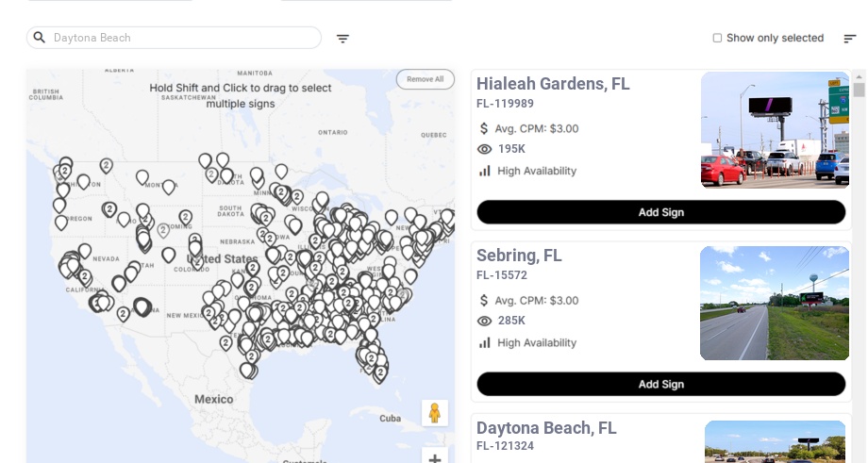
Task: Click the Hialeah Gardens CPM dollar icon
Action: click(485, 128)
